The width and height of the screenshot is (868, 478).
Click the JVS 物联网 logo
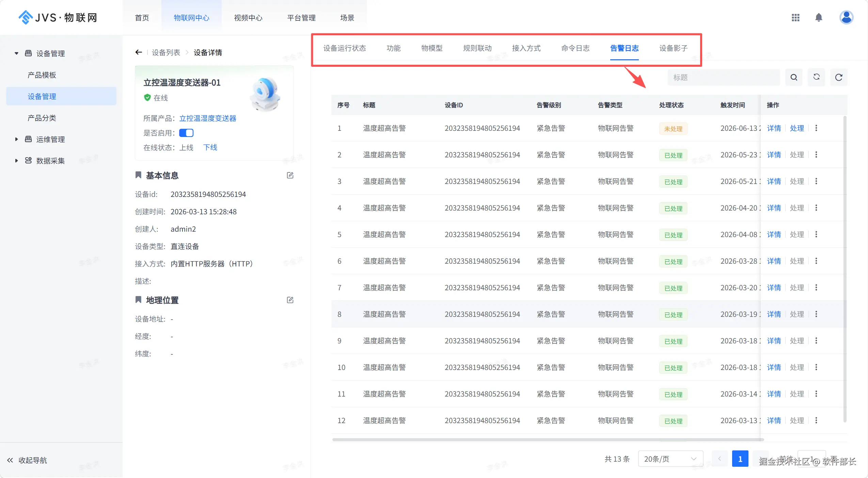(x=58, y=17)
